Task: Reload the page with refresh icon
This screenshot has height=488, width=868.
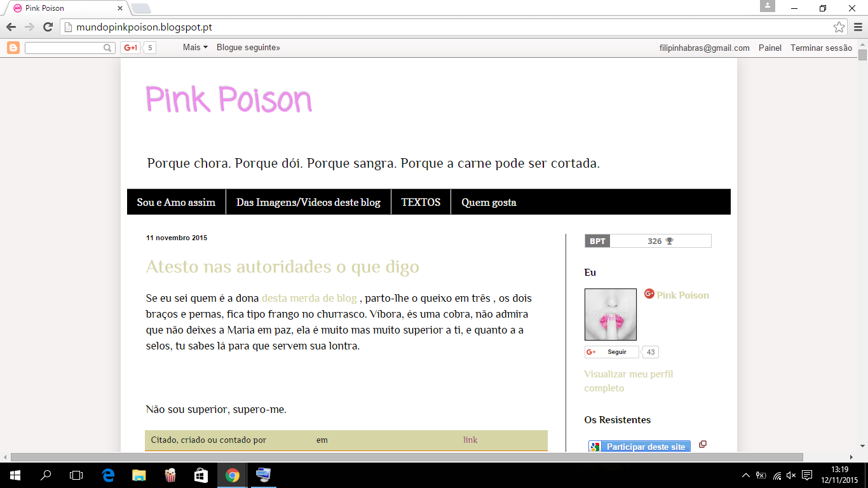Action: [x=48, y=27]
